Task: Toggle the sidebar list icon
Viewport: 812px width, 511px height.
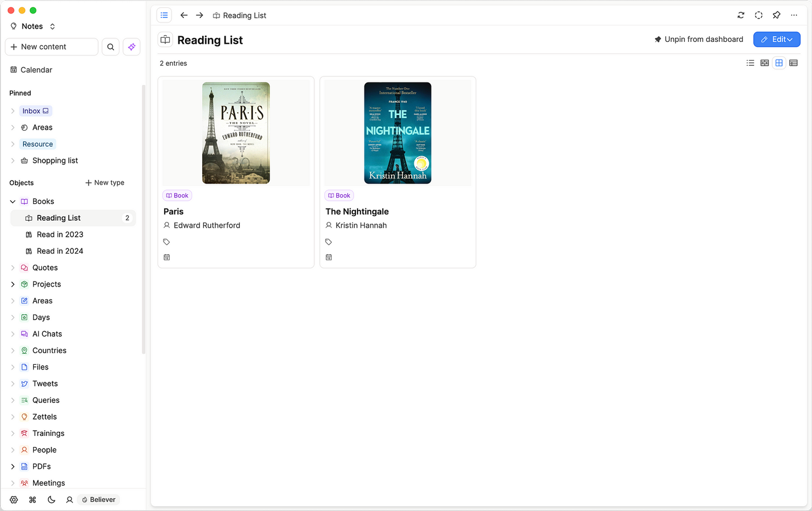Action: click(x=164, y=15)
